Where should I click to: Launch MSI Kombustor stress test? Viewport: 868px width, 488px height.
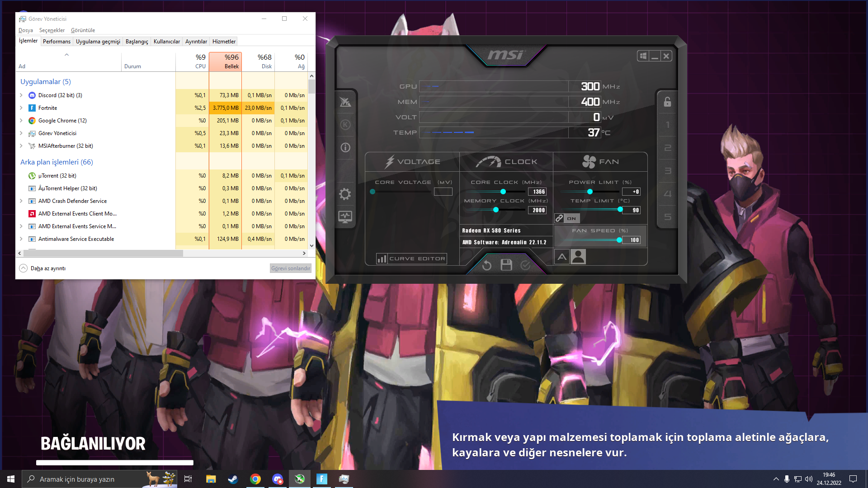345,125
